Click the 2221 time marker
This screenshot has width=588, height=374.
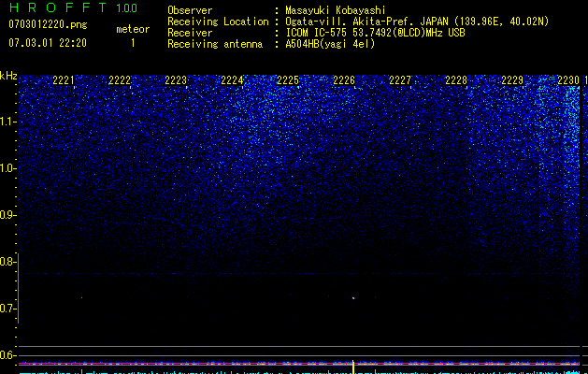[64, 79]
